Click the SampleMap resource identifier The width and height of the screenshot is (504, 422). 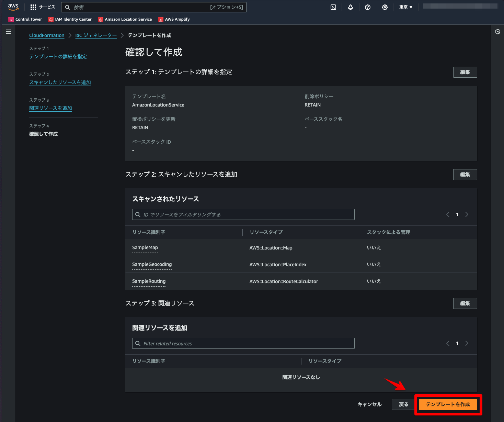[x=145, y=247]
